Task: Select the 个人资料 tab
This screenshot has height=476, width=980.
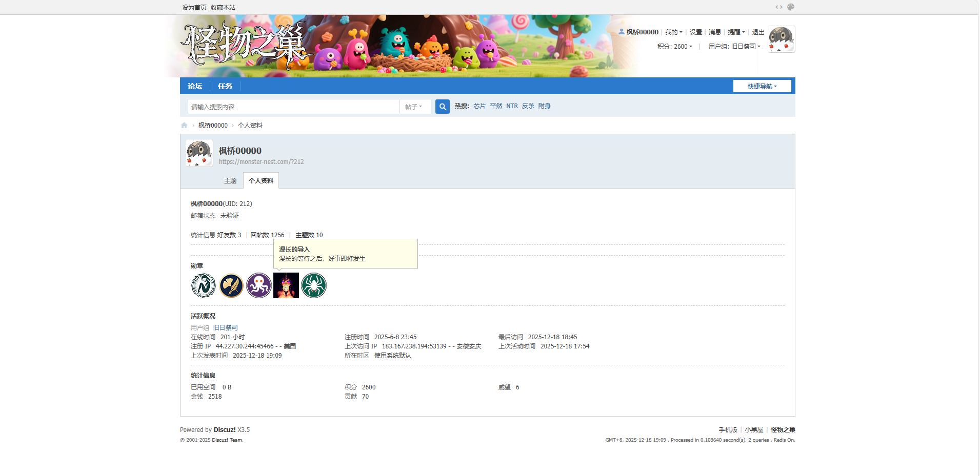Action: [261, 181]
